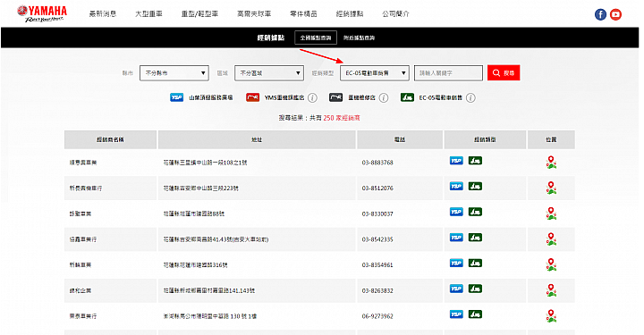
Task: Switch to the 附近據點查詢 tab
Action: pos(359,38)
